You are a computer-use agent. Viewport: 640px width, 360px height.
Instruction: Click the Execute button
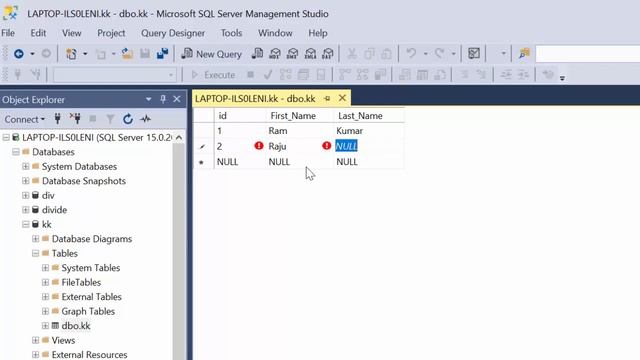tap(213, 75)
